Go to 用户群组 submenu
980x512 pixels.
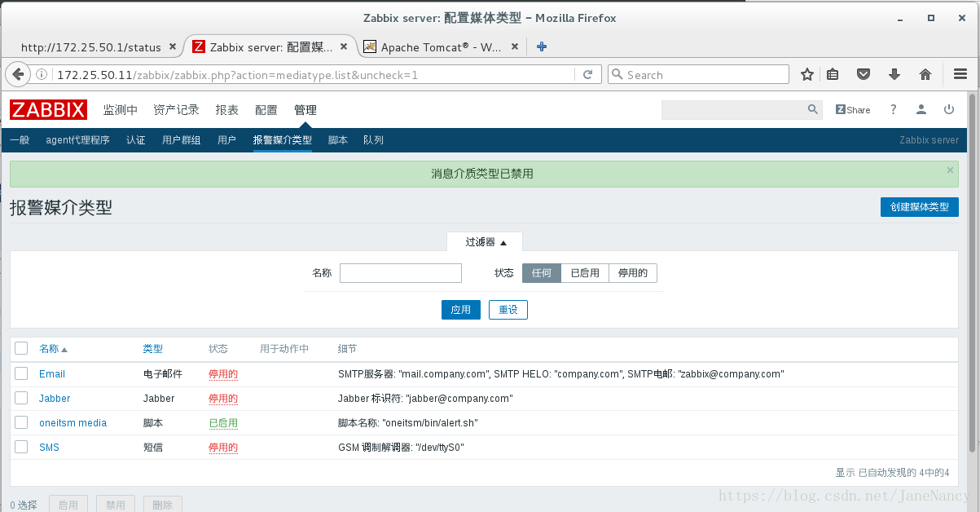(182, 140)
